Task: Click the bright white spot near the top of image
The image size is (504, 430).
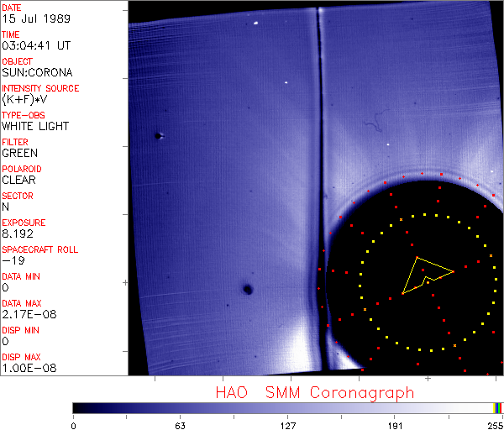Action: click(255, 23)
